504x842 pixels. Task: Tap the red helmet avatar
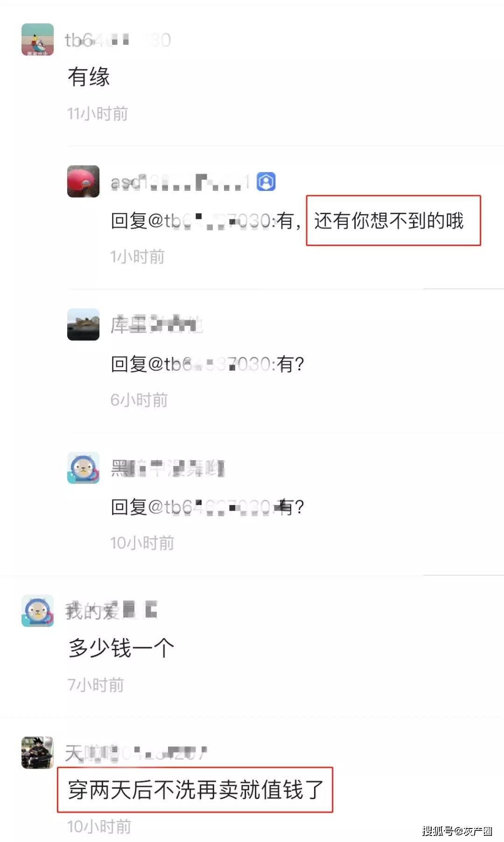[x=84, y=181]
